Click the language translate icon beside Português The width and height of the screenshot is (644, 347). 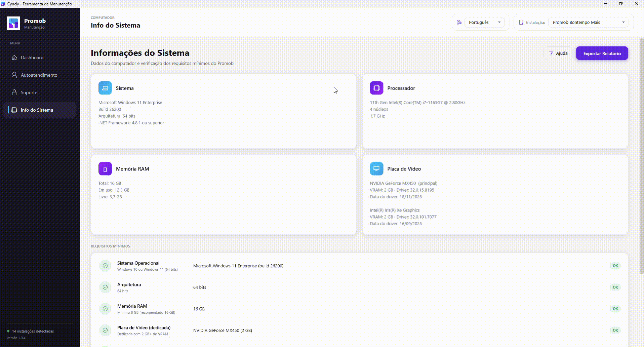[x=459, y=23]
